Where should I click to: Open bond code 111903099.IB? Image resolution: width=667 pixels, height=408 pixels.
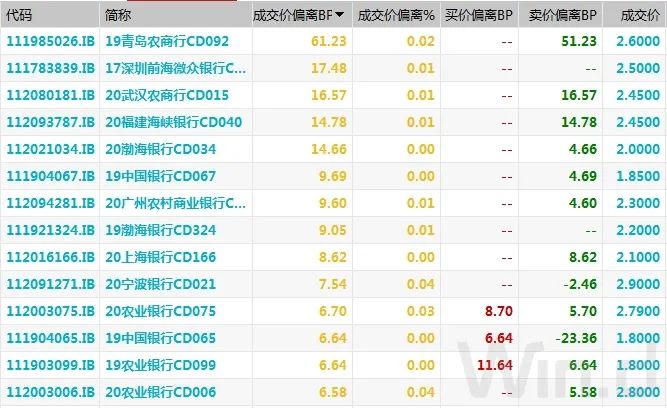coord(50,365)
